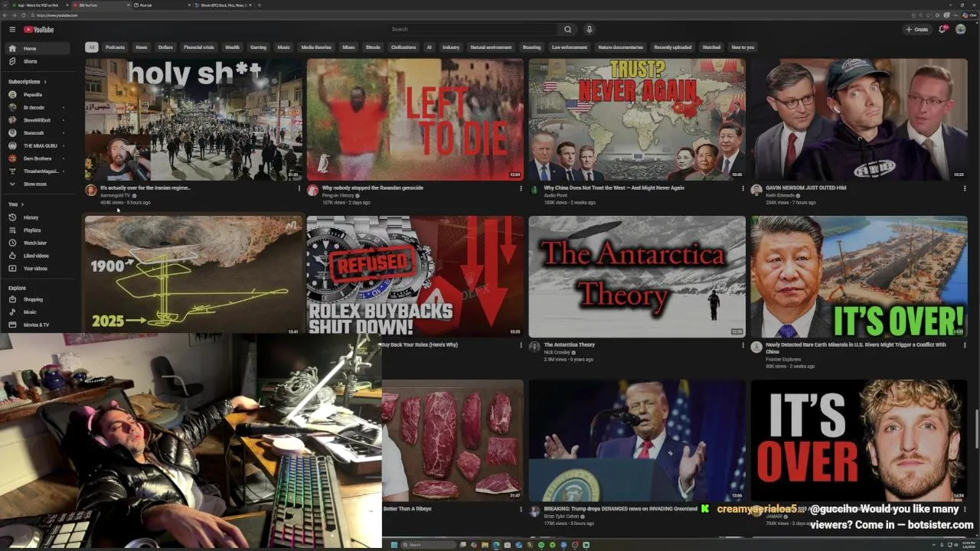Open Dem Brothers subscription channel
This screenshot has height=551, width=980.
point(38,158)
